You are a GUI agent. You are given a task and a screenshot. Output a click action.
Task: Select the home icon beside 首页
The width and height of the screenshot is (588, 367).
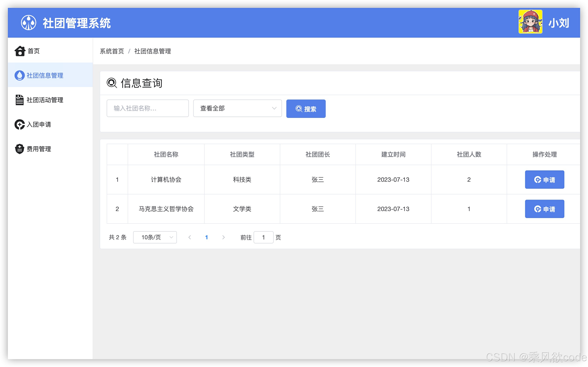tap(20, 51)
